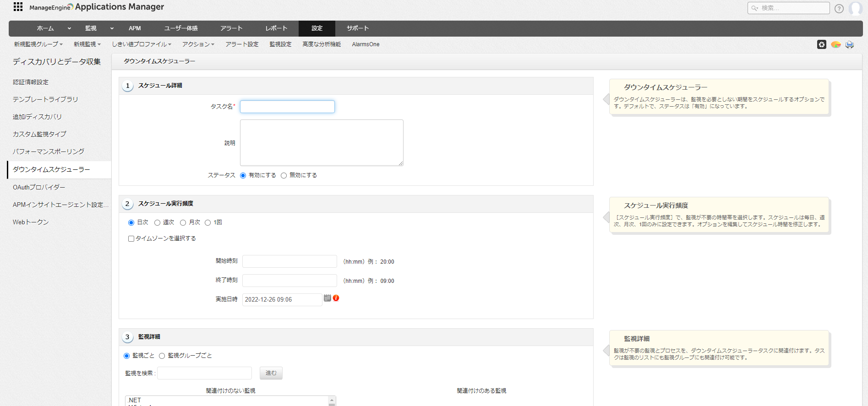Focus the タスク名 input field
This screenshot has height=406, width=868.
pos(287,107)
